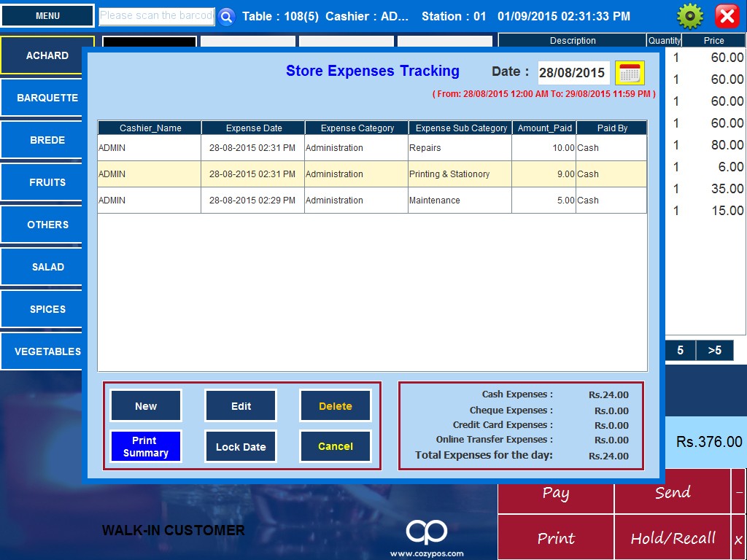Viewport: 747px width, 560px height.
Task: Click the expense date input field
Action: tap(573, 73)
